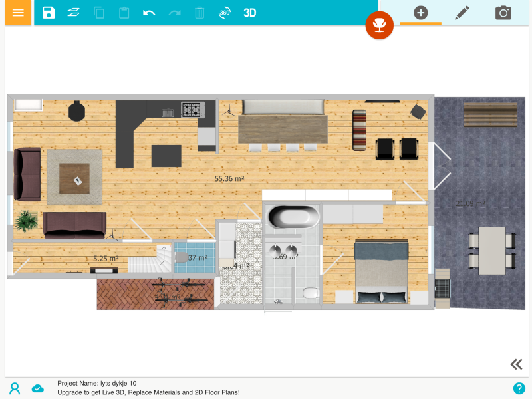
Task: Open the furniture library chair button
Action: click(379, 25)
